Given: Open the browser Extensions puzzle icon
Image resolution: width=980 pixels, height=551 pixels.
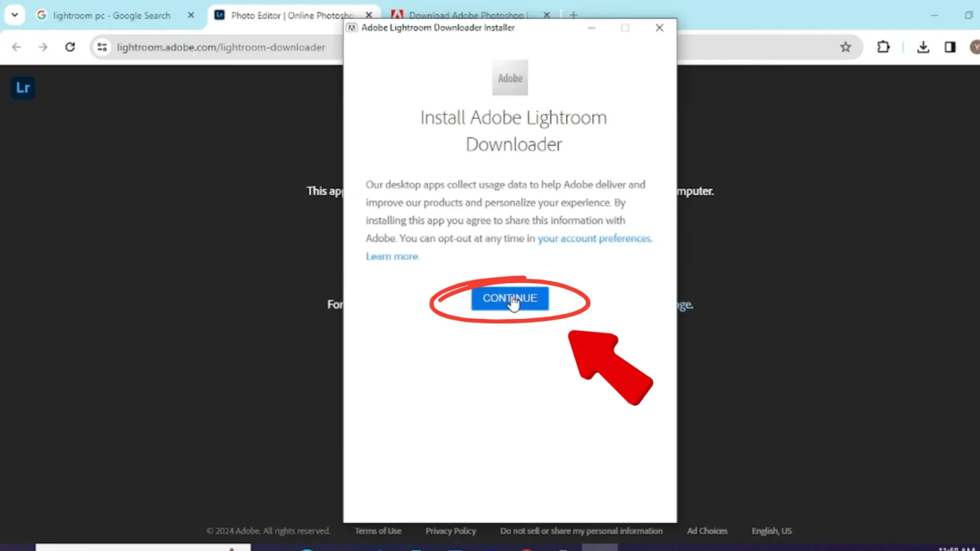Looking at the screenshot, I should tap(883, 47).
